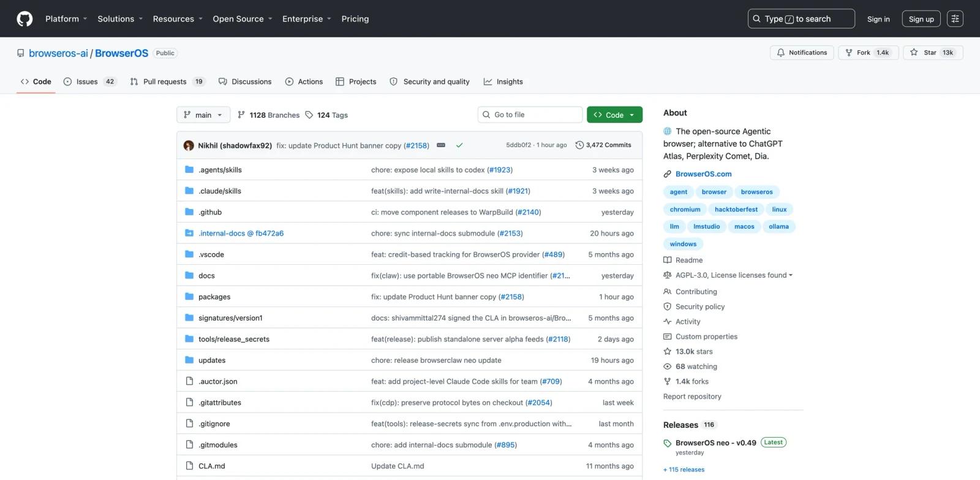Open the Security and quality tab
The width and height of the screenshot is (980, 480).
(429, 82)
